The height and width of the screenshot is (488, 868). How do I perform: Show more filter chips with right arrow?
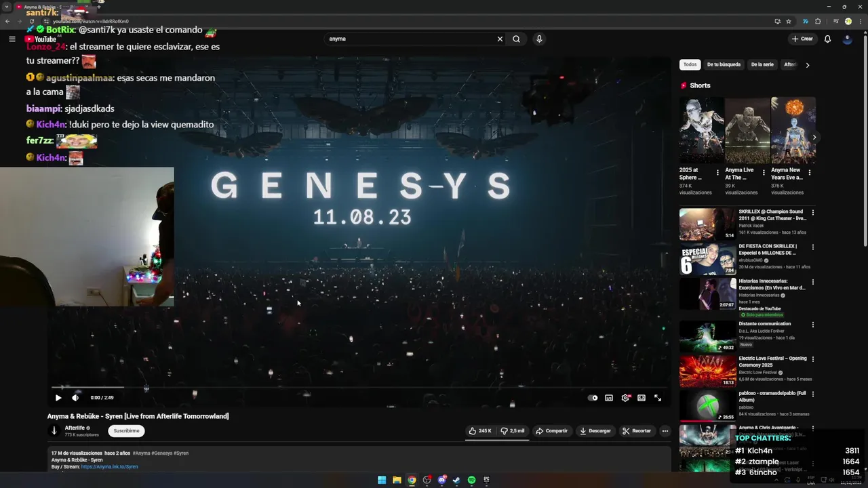tap(807, 65)
